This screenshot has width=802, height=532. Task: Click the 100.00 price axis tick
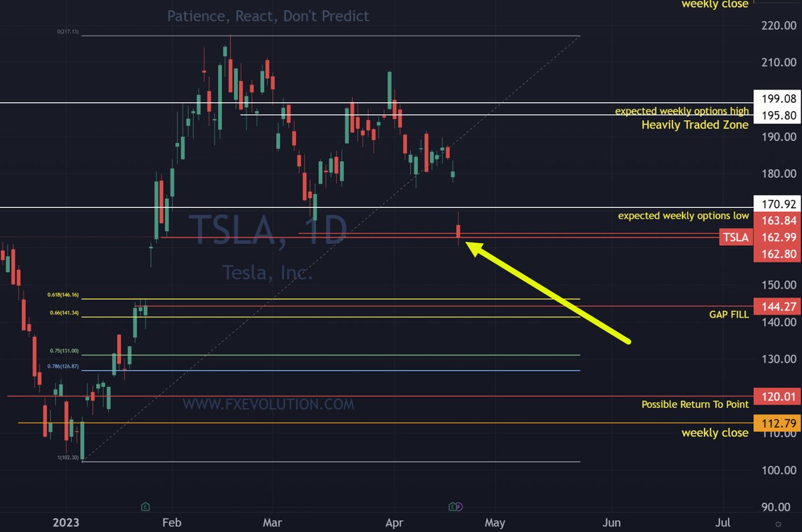(779, 470)
